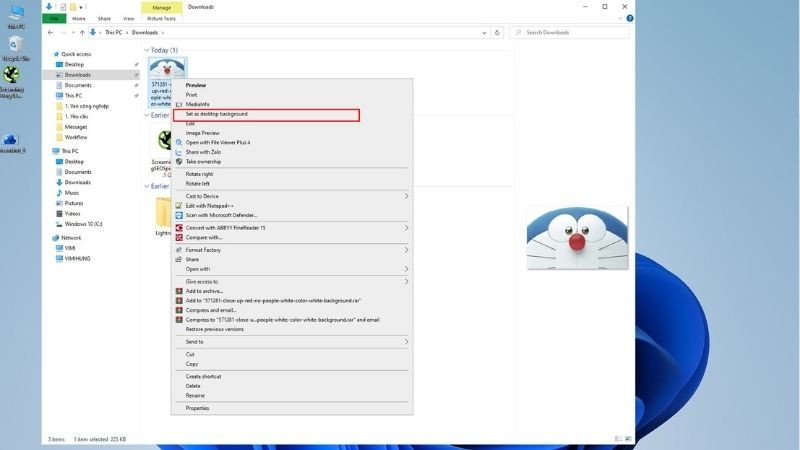Collapse the Today (1) group
This screenshot has width=800, height=450.
point(147,50)
